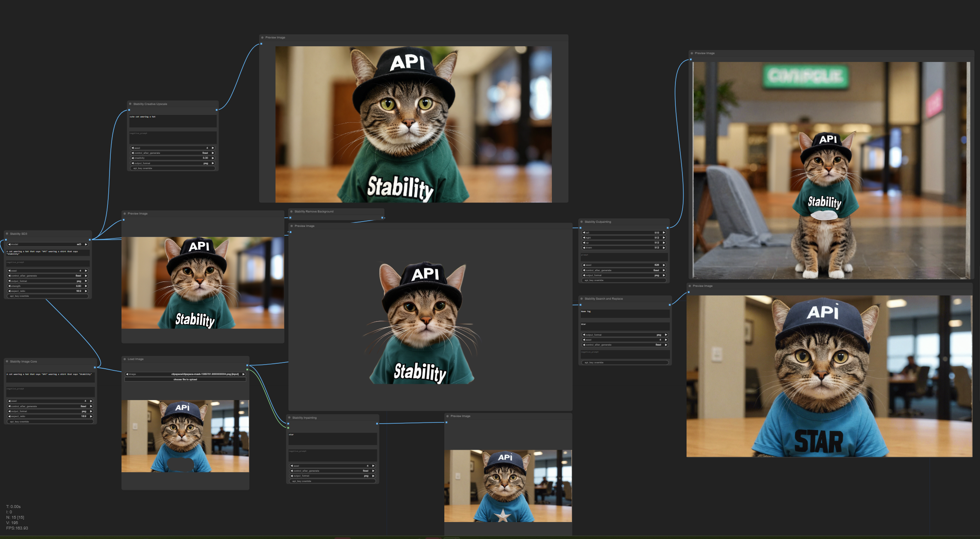Click left arrow on Outpainting right value
Viewport: 980px width, 539px height.
pos(584,238)
